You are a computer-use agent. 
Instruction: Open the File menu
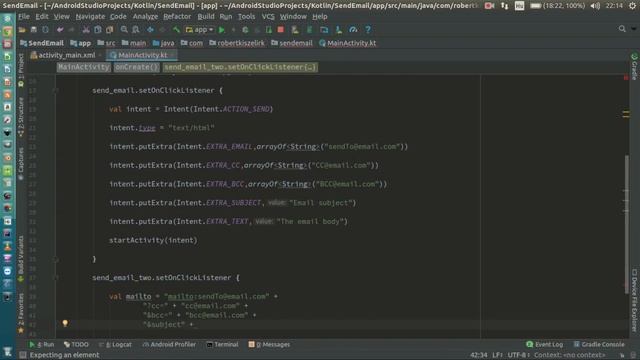click(x=24, y=16)
